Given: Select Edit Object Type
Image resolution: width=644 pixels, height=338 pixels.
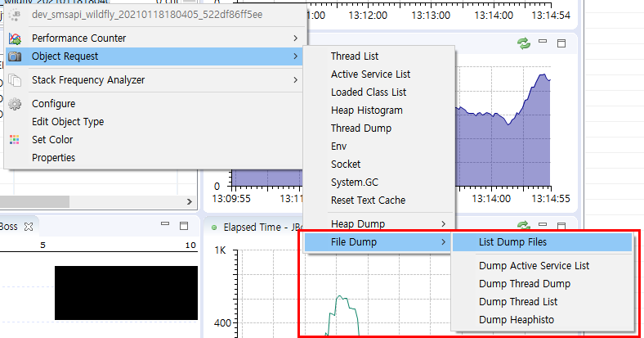Looking at the screenshot, I should point(154,122).
